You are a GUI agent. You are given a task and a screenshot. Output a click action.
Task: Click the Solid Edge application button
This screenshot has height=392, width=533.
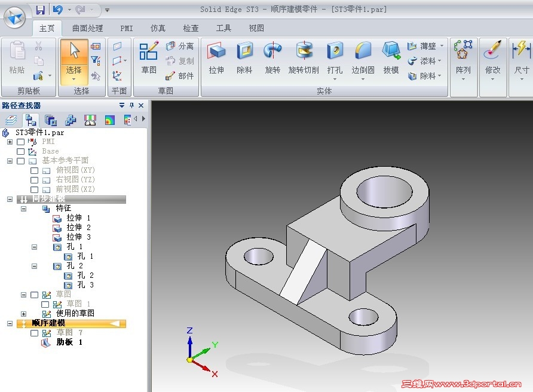point(14,17)
